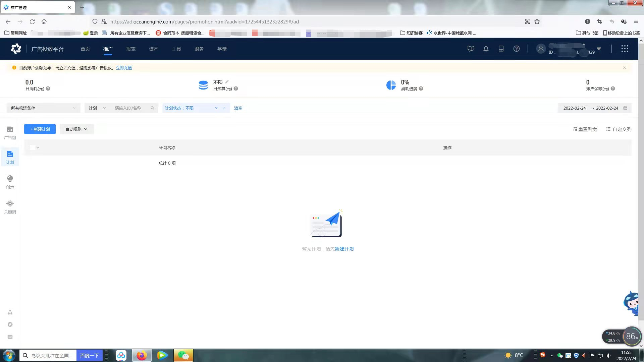This screenshot has width=644, height=362.
Task: Click the Ocean Engine platform logo
Action: tap(16, 49)
